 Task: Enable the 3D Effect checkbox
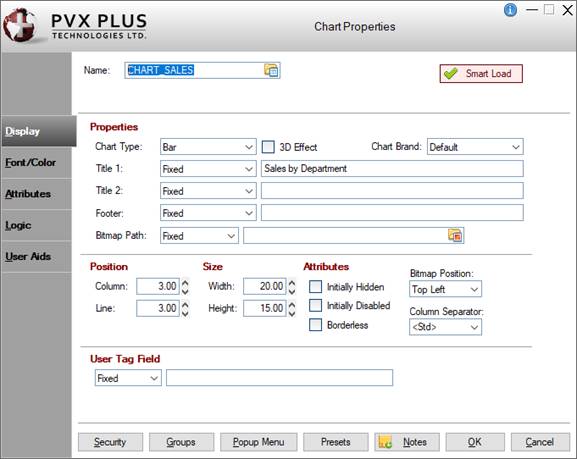(268, 147)
